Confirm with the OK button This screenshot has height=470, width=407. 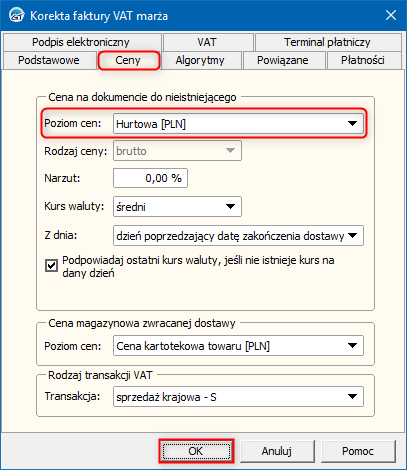pyautogui.click(x=196, y=451)
